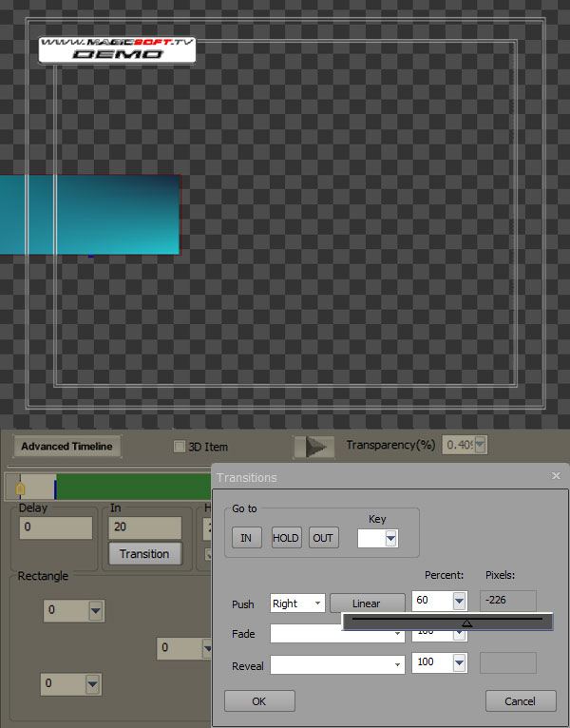Open the Key dropdown in Go to
Viewport: 570px width, 728px height.
click(390, 539)
